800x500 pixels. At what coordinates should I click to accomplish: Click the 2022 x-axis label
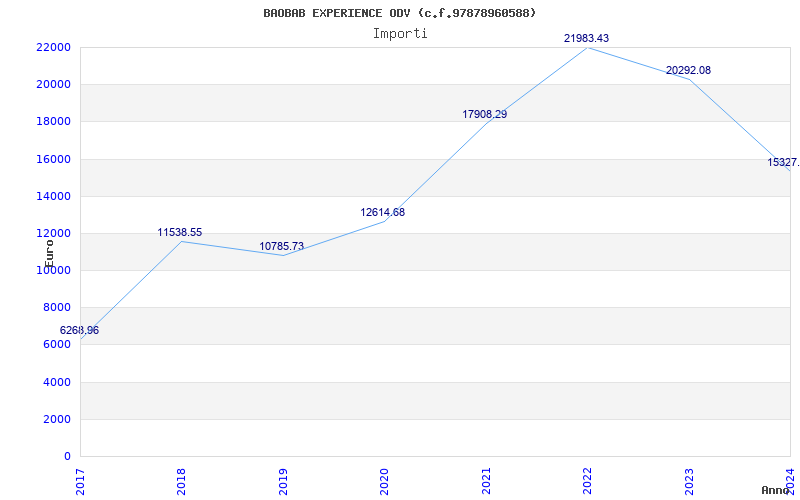pyautogui.click(x=587, y=482)
